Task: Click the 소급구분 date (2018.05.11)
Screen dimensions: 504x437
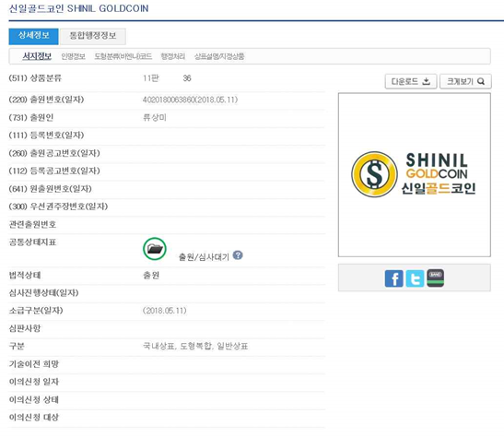Action: 165,311
